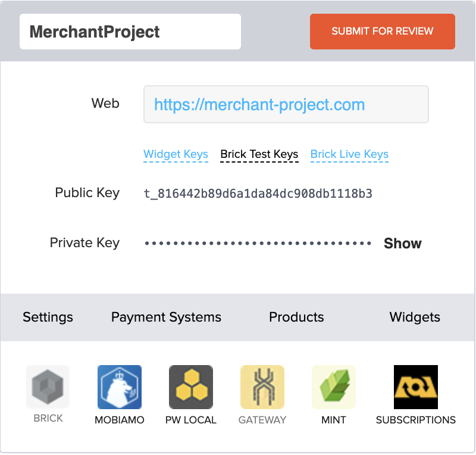Viewport: 476px width, 455px height.
Task: Select the Brick Test Keys tab
Action: click(x=259, y=154)
